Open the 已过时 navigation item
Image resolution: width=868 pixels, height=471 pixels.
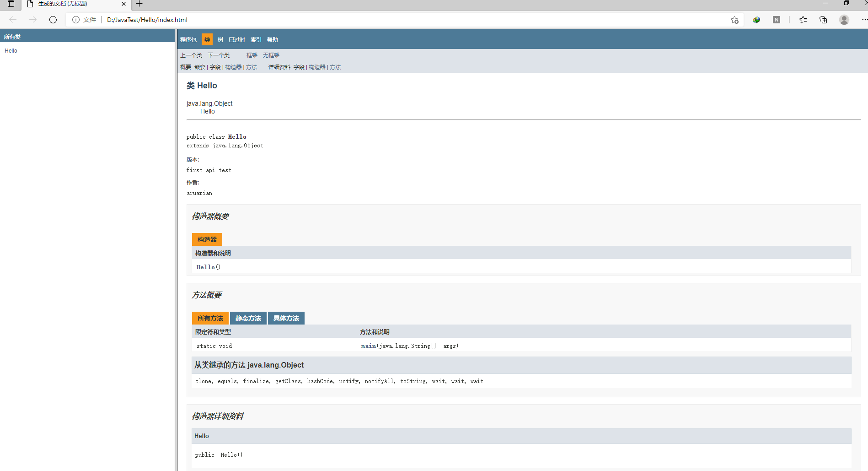coord(237,40)
